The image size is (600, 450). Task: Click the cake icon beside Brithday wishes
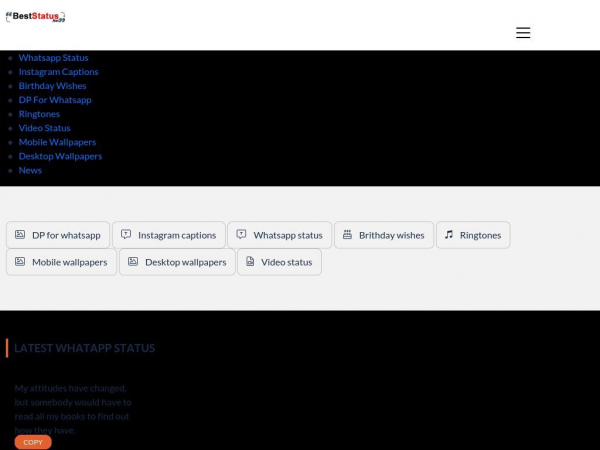[x=347, y=235]
